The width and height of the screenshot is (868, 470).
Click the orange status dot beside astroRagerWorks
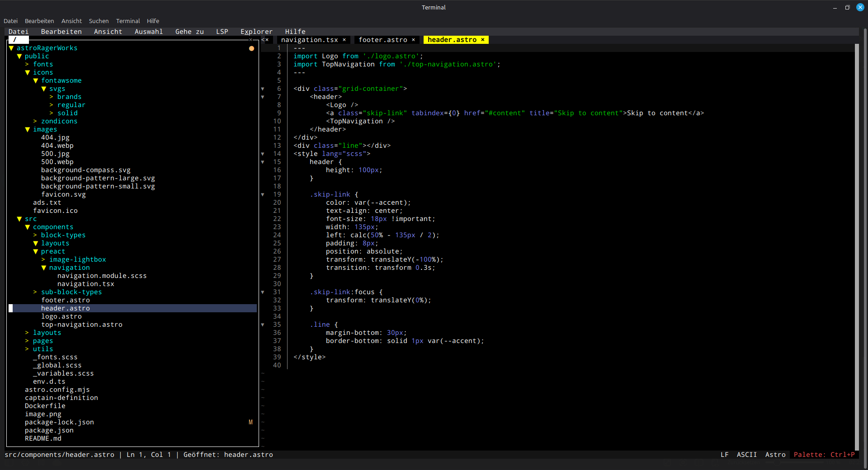coord(251,48)
